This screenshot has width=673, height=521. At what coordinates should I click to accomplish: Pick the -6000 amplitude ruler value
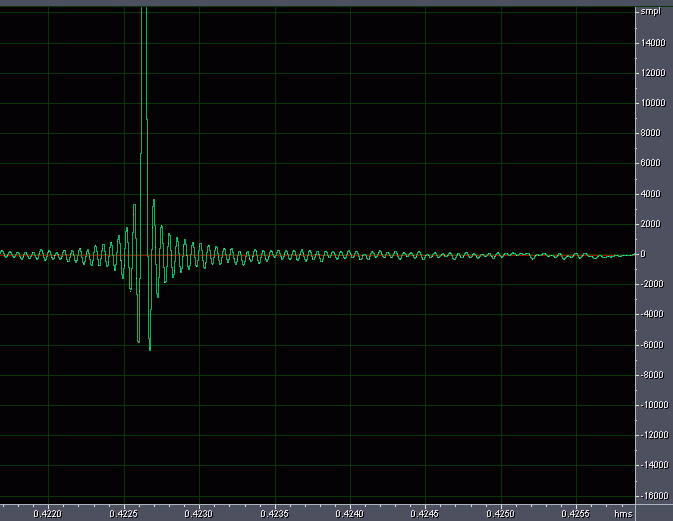(x=652, y=345)
